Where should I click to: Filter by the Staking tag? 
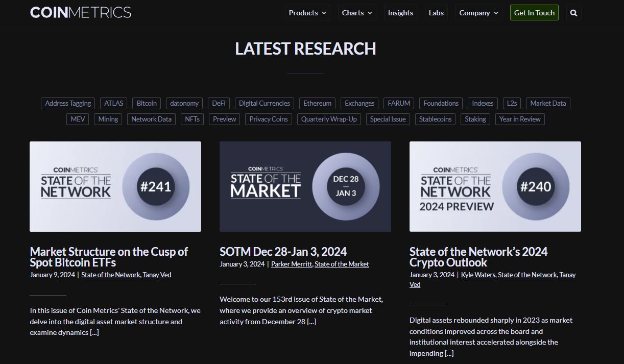[x=475, y=119]
